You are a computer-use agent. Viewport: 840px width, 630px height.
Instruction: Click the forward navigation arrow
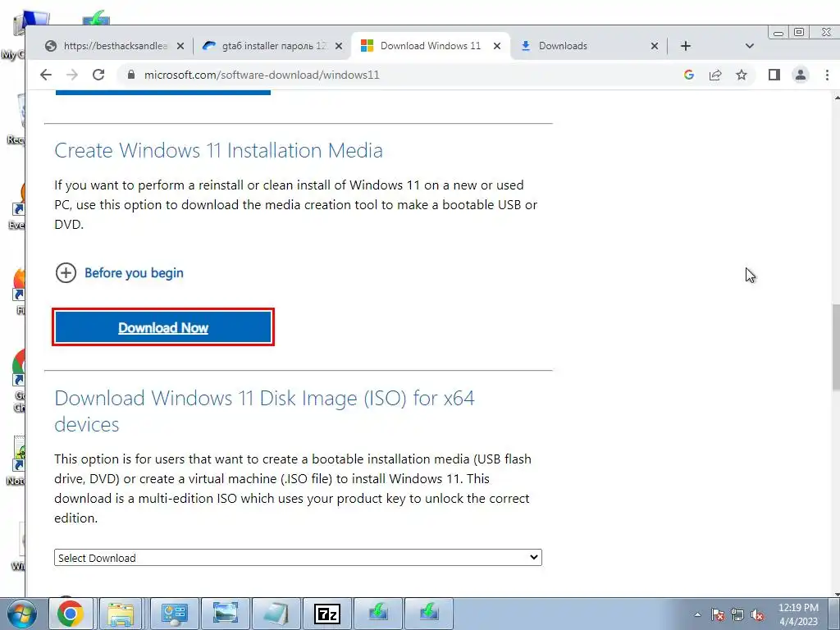[72, 75]
